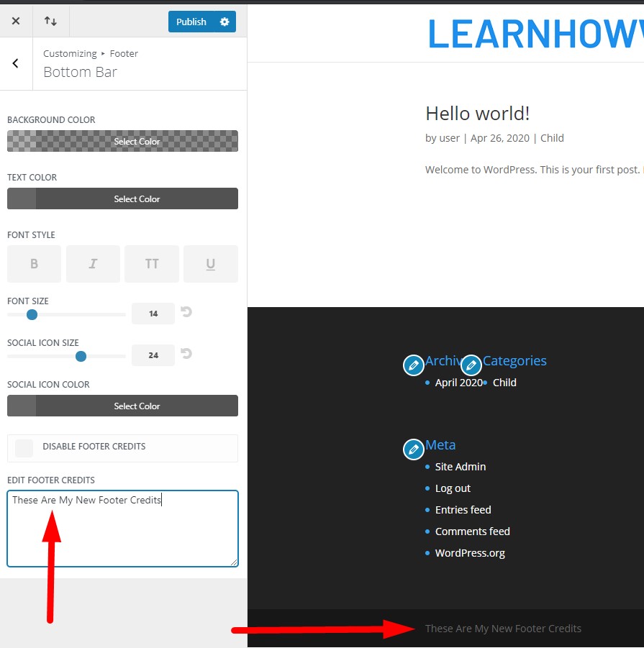Click the Edit Footer Credits text area
This screenshot has height=648, width=644.
123,529
